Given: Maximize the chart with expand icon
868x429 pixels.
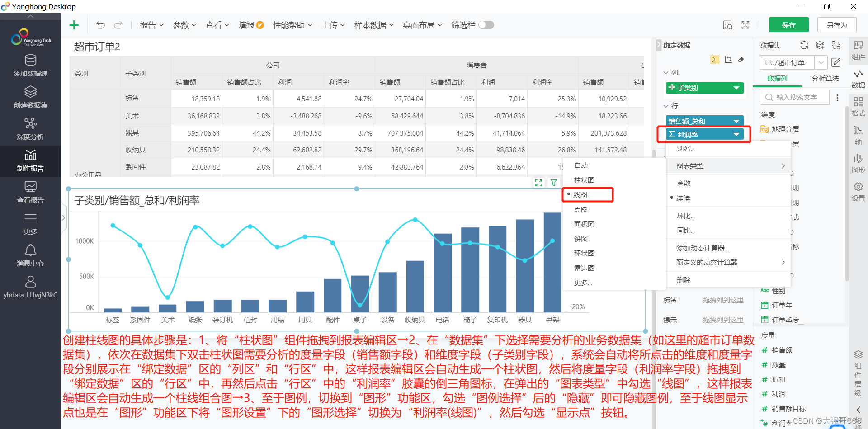Looking at the screenshot, I should (538, 183).
